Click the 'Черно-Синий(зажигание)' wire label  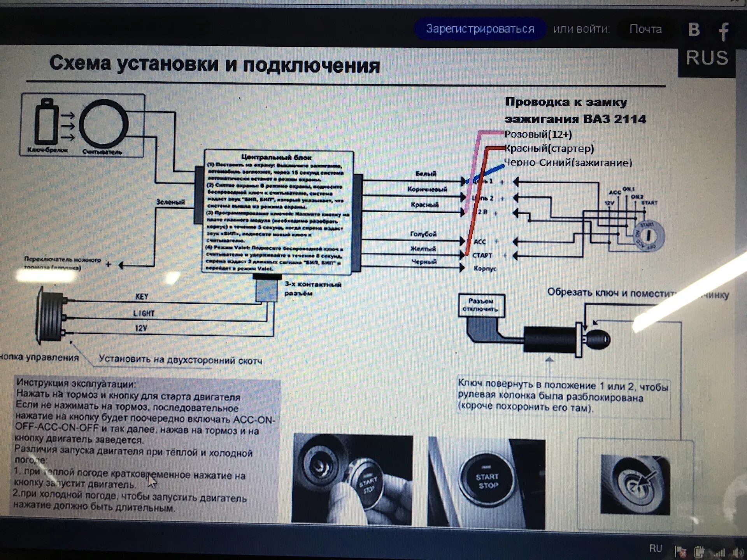tap(568, 163)
